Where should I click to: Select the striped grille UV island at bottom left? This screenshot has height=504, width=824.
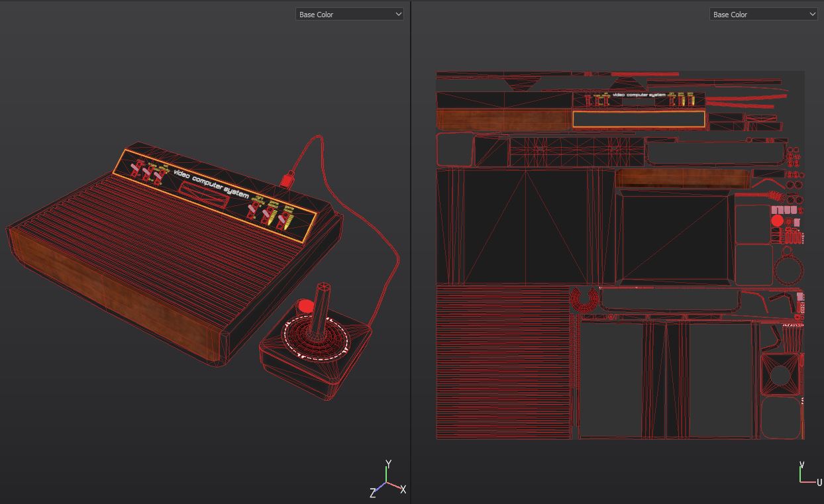tap(503, 362)
